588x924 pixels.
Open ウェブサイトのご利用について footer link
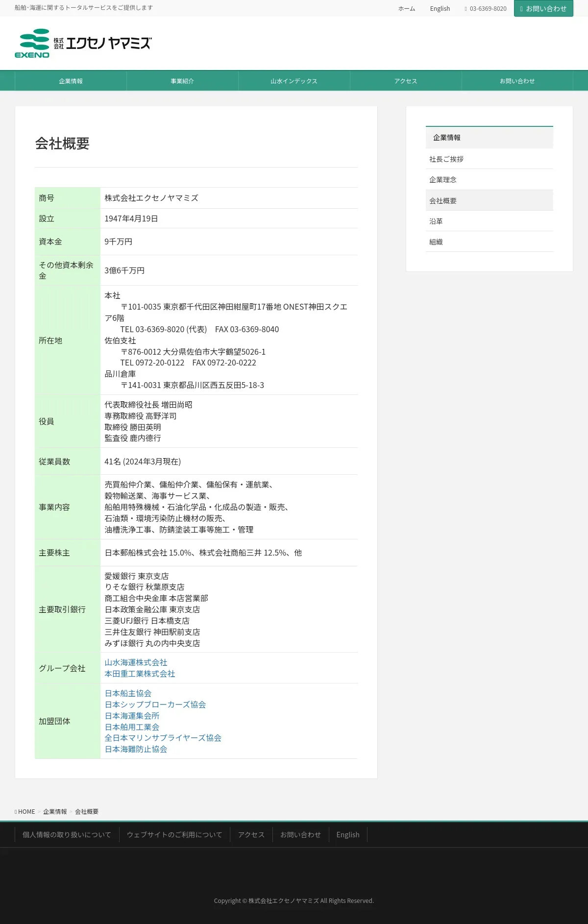click(174, 835)
